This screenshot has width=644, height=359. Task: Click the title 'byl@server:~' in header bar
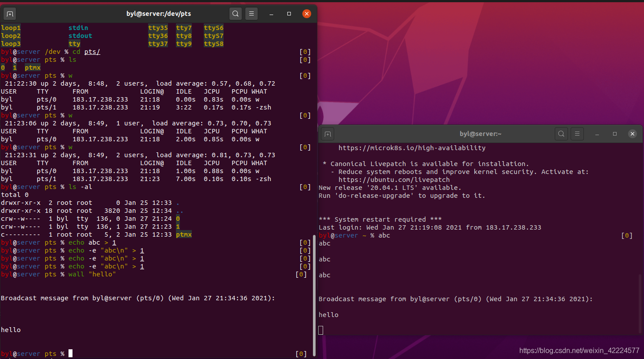[x=480, y=134]
